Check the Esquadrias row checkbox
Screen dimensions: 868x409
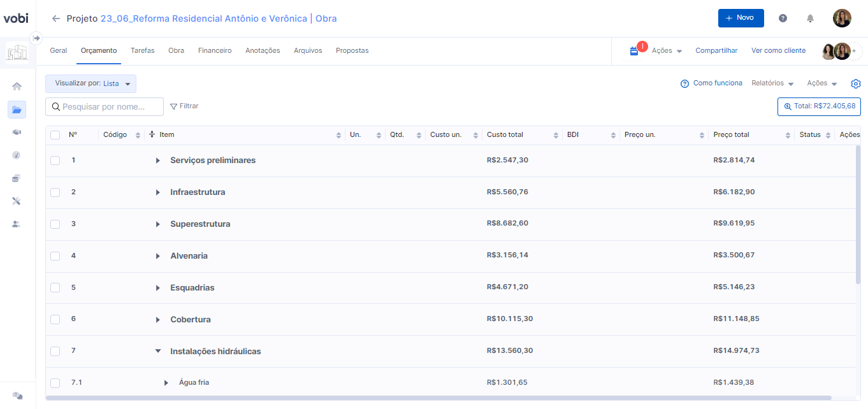point(55,288)
